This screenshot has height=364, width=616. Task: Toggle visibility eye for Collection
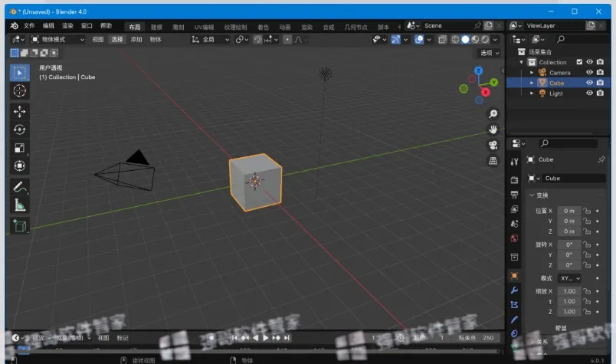[x=589, y=62]
